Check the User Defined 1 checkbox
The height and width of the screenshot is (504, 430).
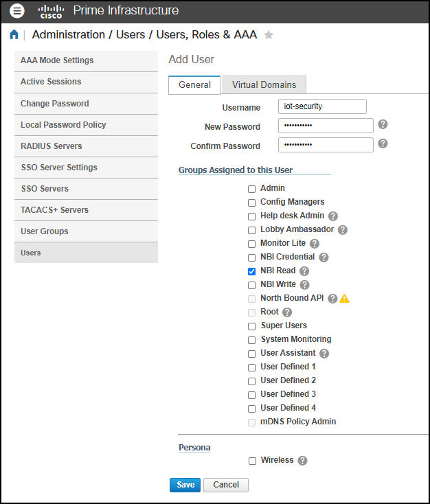point(252,367)
